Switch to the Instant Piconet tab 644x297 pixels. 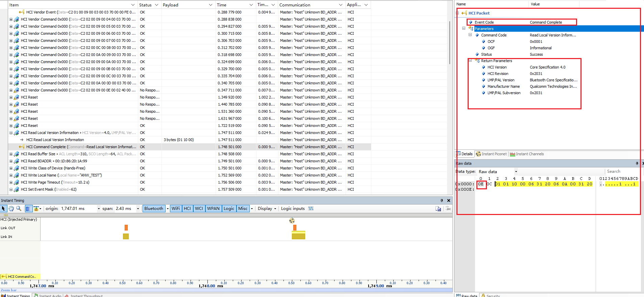492,154
